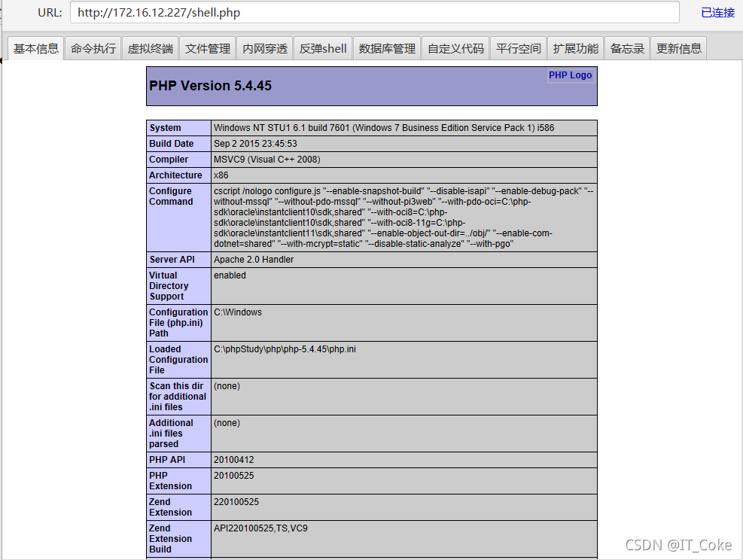Image resolution: width=743 pixels, height=560 pixels.
Task: Open the 虚拟终端 tab
Action: click(151, 48)
